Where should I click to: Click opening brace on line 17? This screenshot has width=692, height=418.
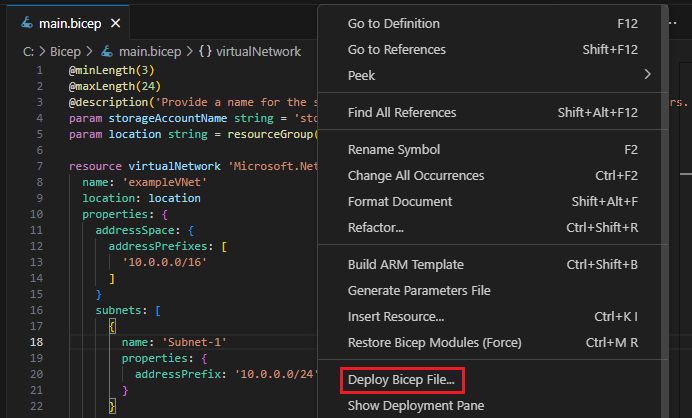tap(112, 327)
